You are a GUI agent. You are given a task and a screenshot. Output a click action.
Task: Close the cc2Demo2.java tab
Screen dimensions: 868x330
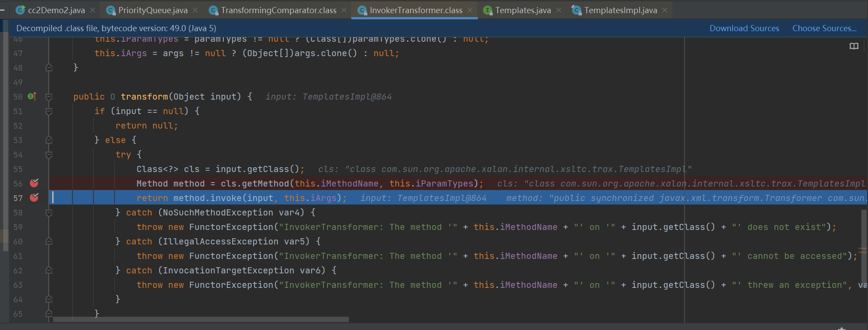(x=93, y=10)
